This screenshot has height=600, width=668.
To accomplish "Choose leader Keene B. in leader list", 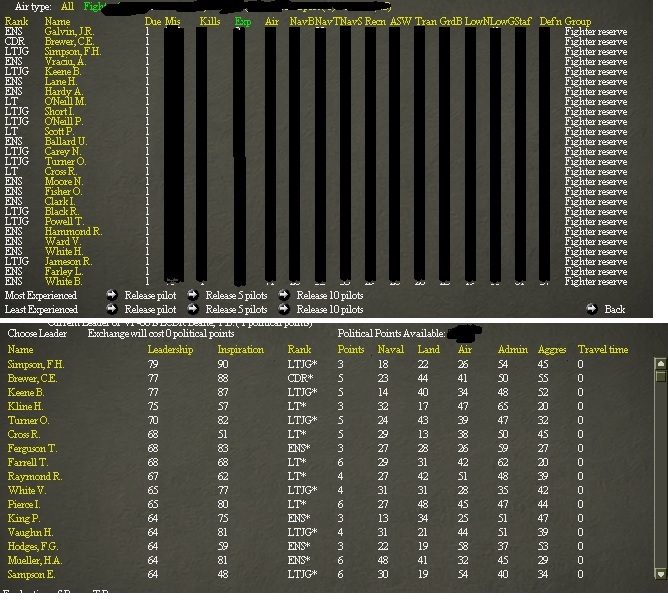I will [26, 392].
